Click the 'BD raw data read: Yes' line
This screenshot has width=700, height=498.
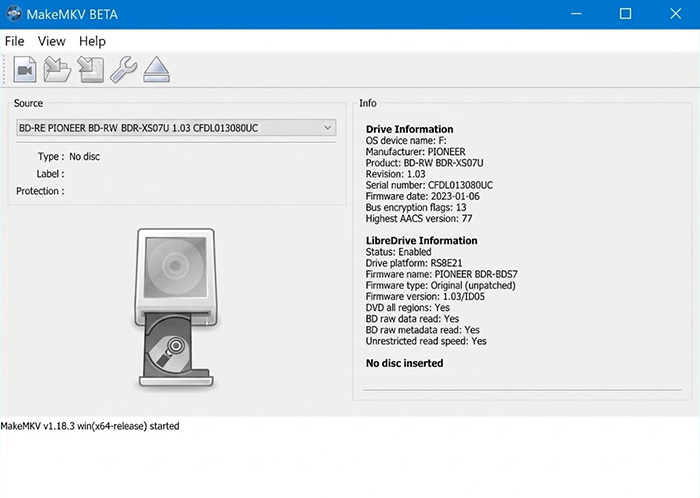tap(412, 319)
